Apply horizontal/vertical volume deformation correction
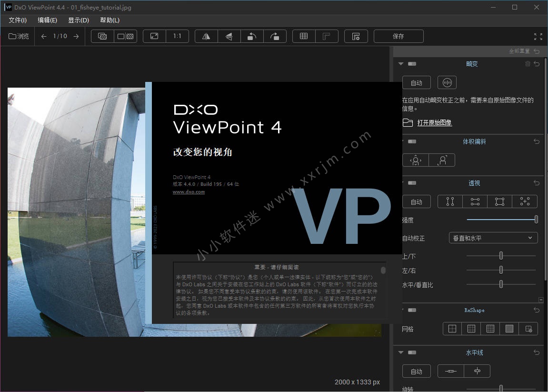 click(x=416, y=160)
